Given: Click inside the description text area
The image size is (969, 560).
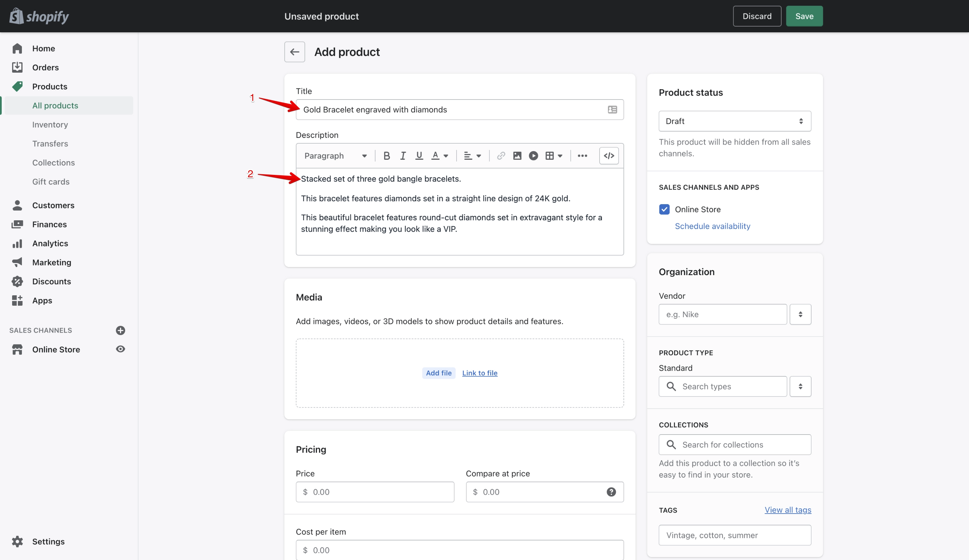Looking at the screenshot, I should (x=460, y=212).
